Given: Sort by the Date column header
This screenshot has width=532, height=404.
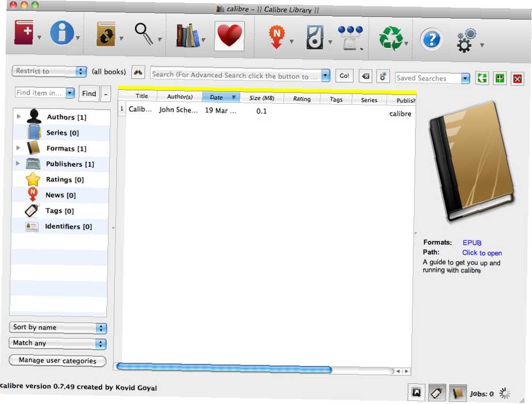Looking at the screenshot, I should (x=221, y=97).
